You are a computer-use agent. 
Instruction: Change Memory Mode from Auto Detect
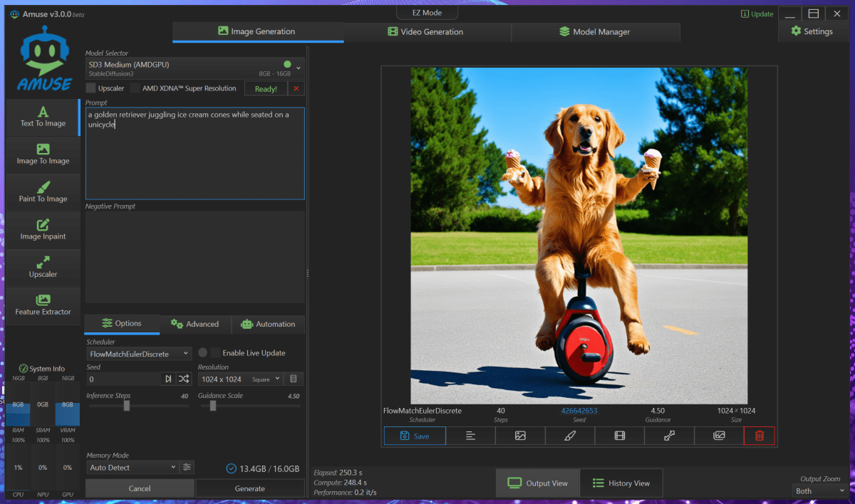click(133, 467)
